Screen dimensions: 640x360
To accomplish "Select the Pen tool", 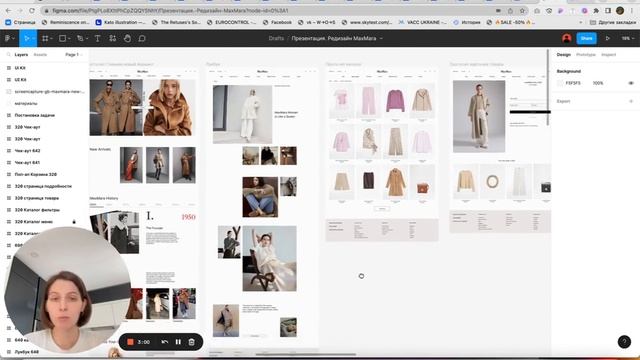I will 80,38.
